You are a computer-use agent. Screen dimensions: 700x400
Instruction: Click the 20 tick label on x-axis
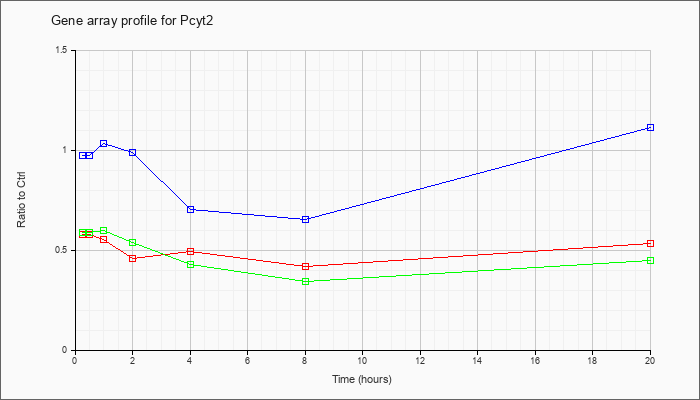651,363
